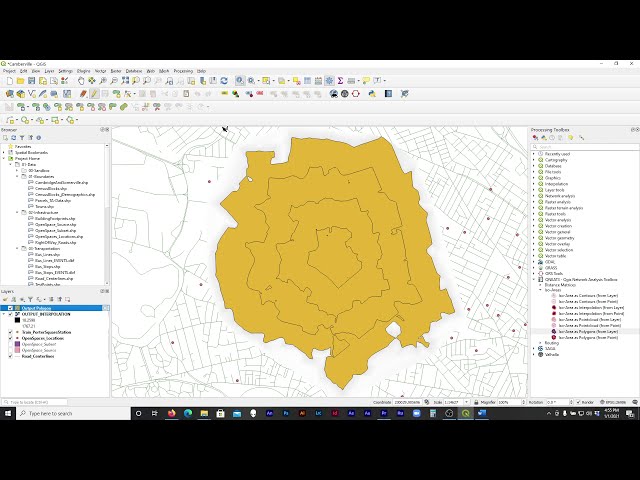640x480 pixels.
Task: Click the EPSG CRS button in status bar
Action: [x=612, y=402]
